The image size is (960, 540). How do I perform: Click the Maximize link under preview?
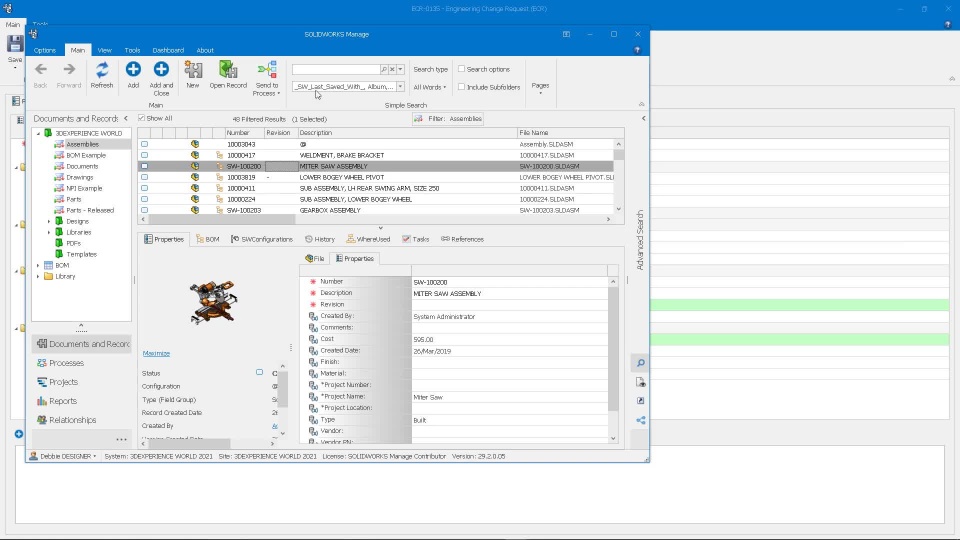tap(156, 353)
